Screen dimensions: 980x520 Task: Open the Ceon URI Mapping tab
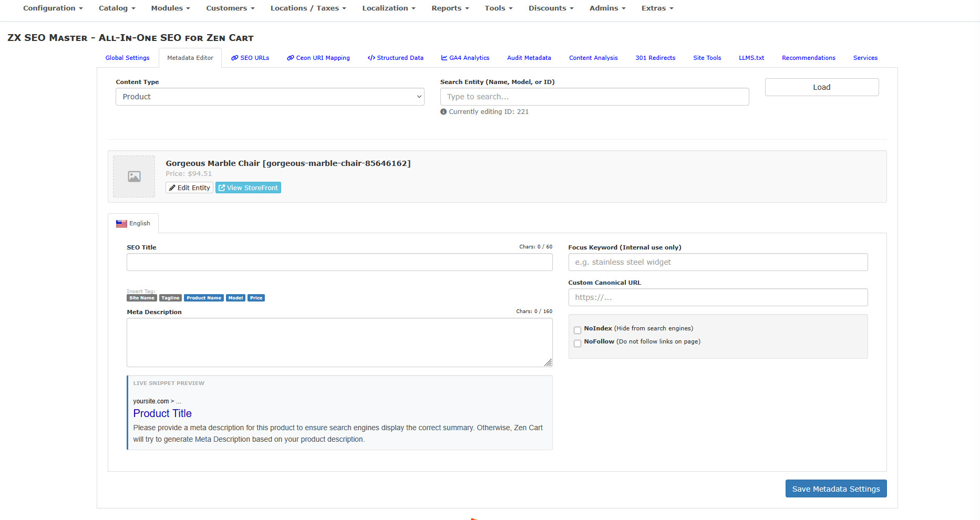coord(318,58)
